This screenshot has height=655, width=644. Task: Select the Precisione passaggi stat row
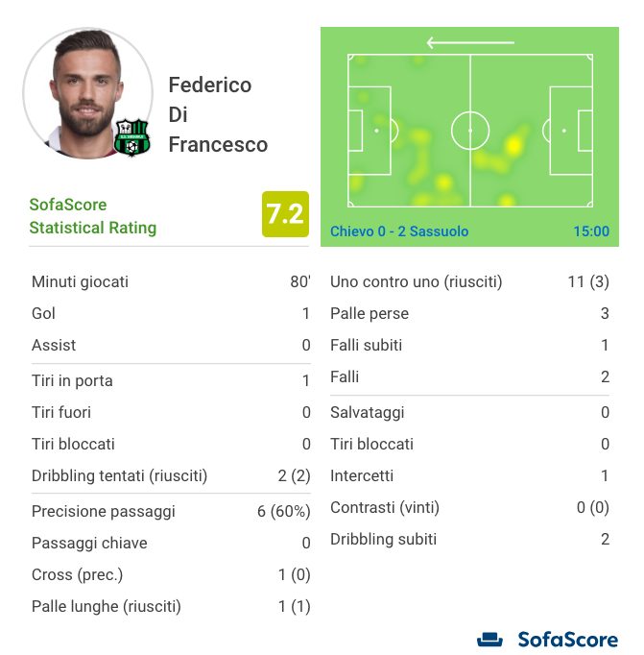click(171, 511)
